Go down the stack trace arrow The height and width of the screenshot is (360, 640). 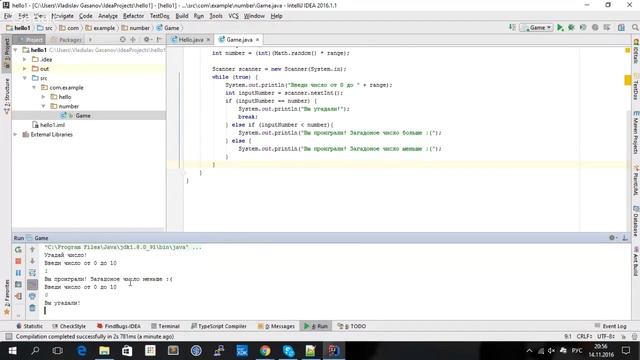pyautogui.click(x=32, y=261)
